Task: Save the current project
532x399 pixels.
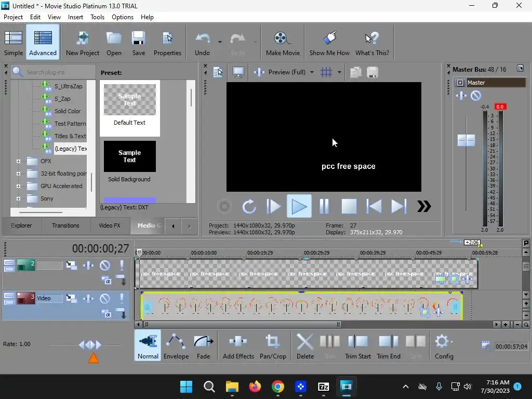Action: click(138, 43)
